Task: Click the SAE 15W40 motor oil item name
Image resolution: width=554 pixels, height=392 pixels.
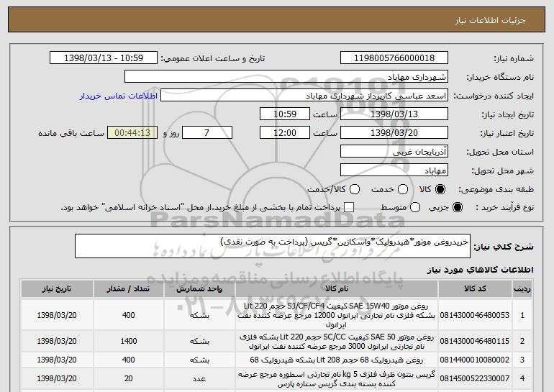Action: click(x=337, y=315)
